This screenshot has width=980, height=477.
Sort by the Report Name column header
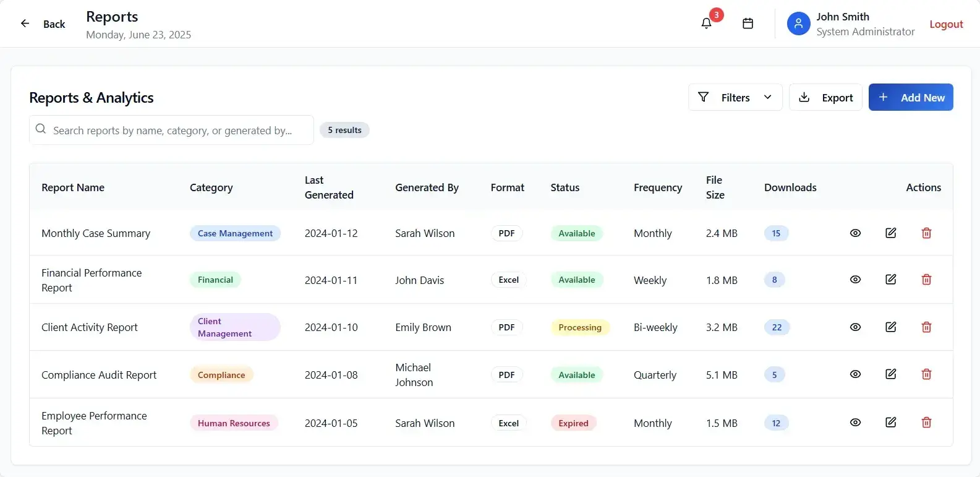point(73,187)
